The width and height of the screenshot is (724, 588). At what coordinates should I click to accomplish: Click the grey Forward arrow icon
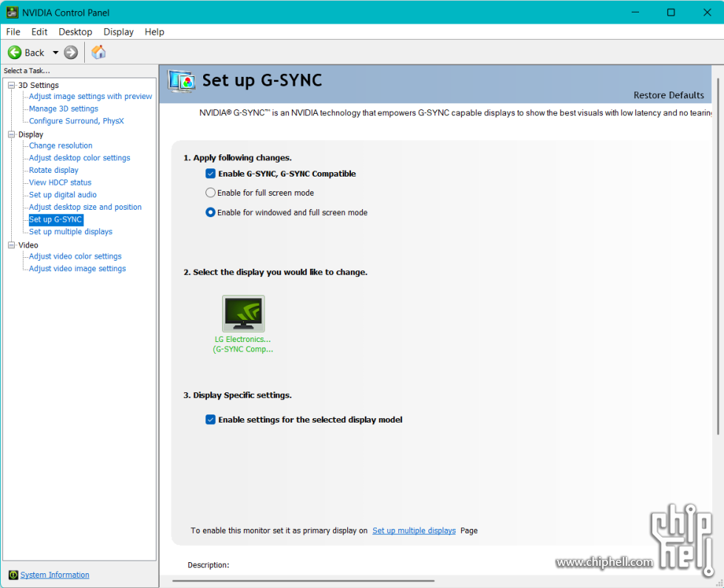coord(71,52)
